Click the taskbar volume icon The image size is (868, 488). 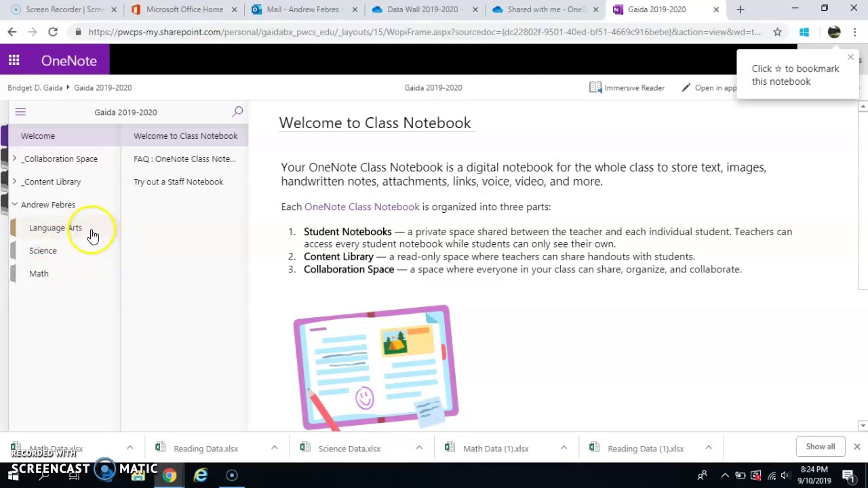point(785,476)
